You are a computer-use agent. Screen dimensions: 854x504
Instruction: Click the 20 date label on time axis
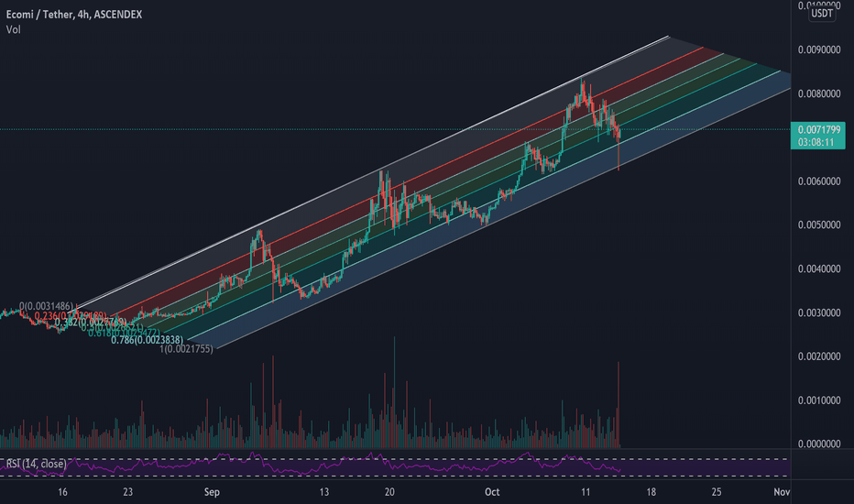point(389,492)
